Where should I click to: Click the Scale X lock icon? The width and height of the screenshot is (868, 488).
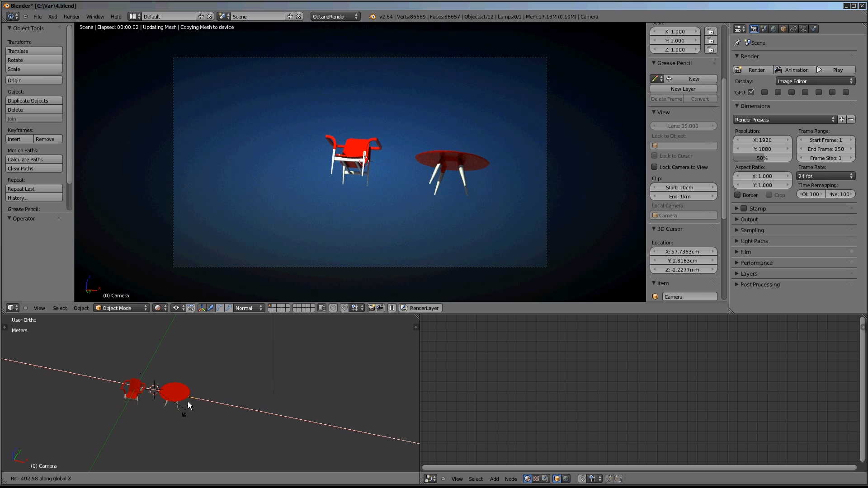coord(711,32)
